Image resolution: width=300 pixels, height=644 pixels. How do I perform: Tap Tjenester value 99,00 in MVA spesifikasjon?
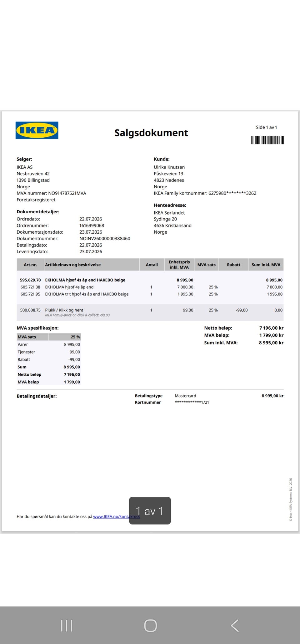[75, 352]
